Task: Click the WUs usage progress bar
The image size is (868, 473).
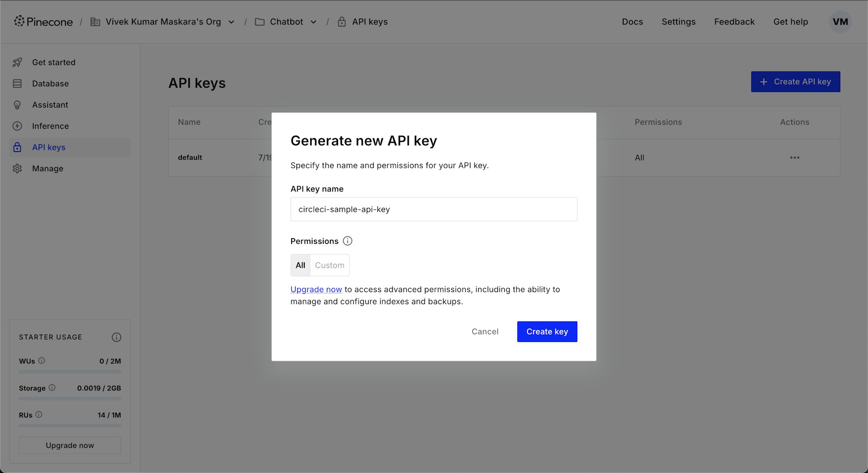Action: point(69,371)
